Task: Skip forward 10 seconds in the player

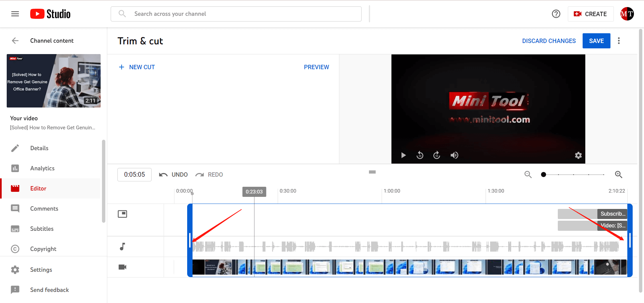Action: tap(437, 155)
